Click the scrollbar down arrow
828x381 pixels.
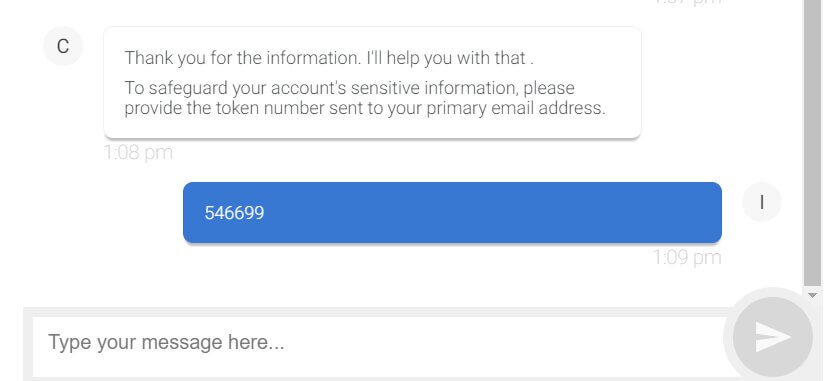click(x=812, y=296)
